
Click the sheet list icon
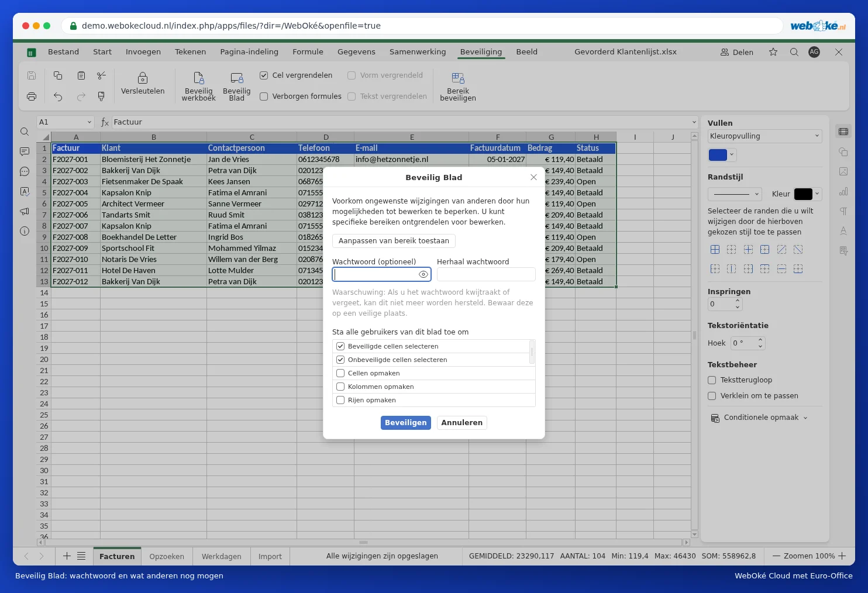point(81,556)
